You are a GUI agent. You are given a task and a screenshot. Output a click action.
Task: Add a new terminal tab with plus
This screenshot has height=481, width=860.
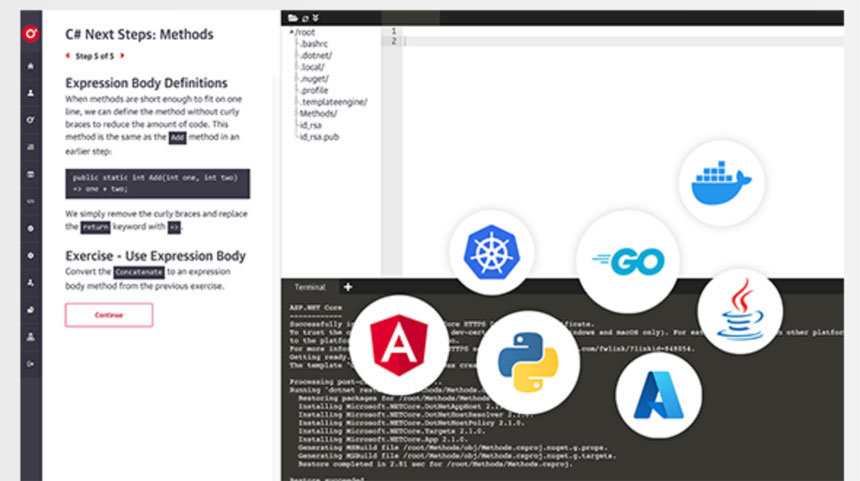[348, 287]
